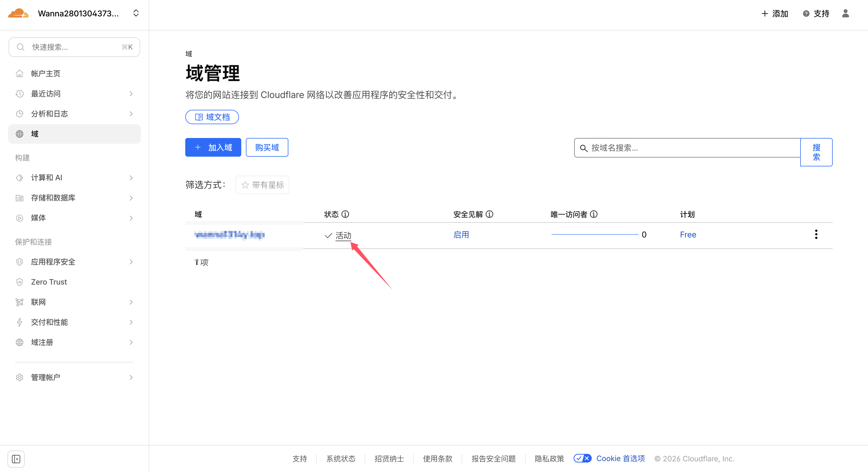Open Zero Trust from the sidebar
Viewport: 868px width, 472px height.
point(49,282)
